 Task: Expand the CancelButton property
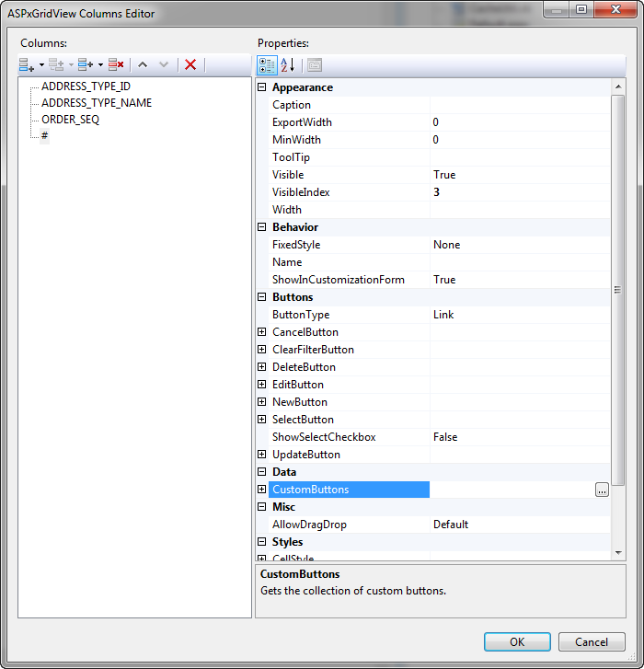[x=262, y=332]
